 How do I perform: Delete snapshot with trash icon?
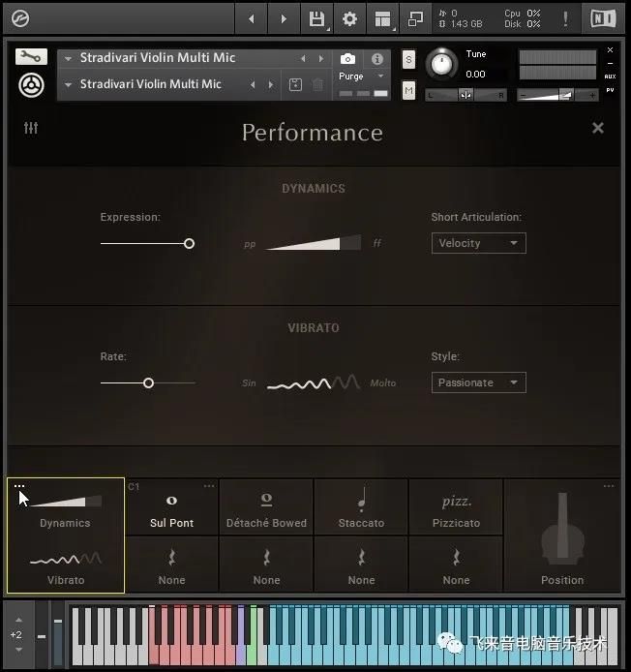[317, 84]
